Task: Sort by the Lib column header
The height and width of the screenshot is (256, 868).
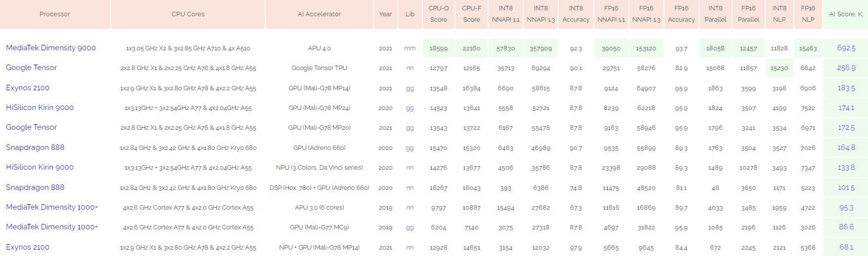Action: (410, 14)
